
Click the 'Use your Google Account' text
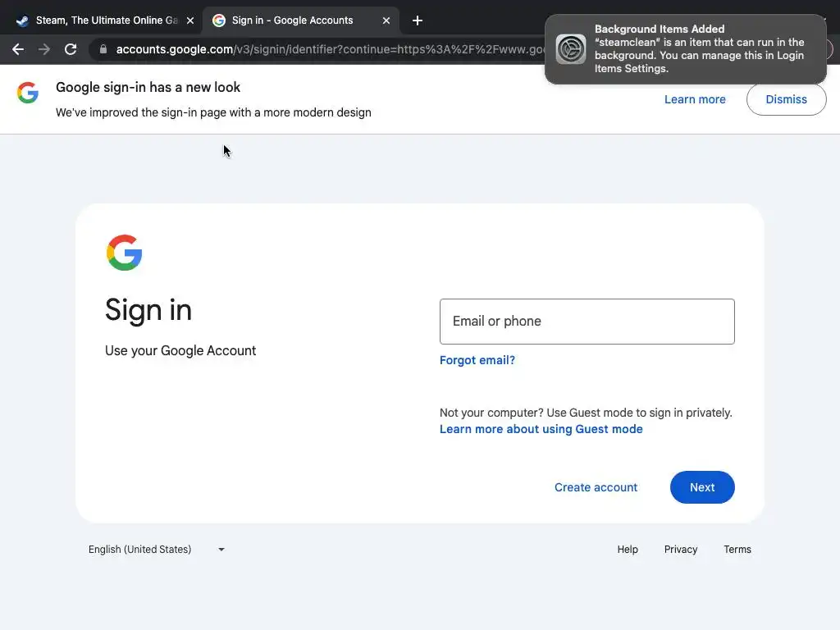[180, 350]
